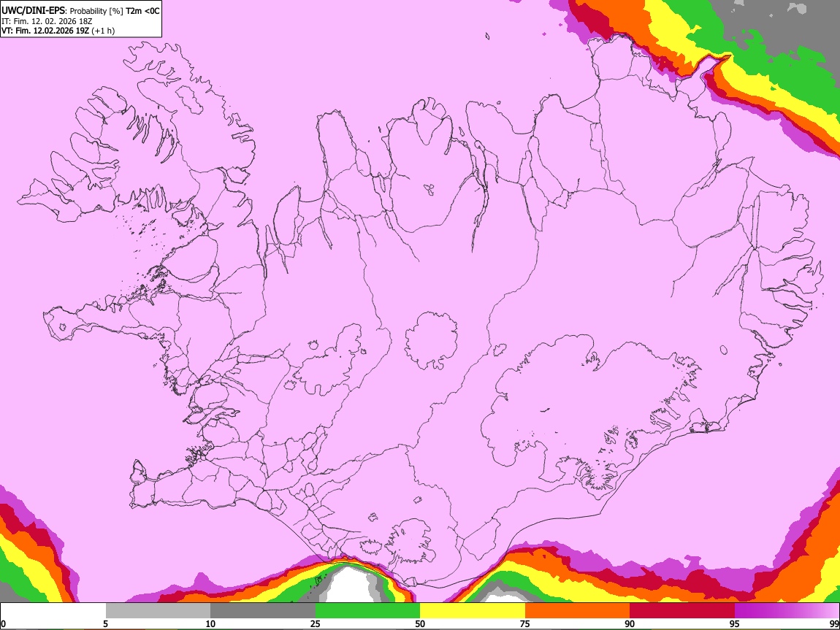The width and height of the screenshot is (840, 630).
Task: Click the '0' legend value
Action: pyautogui.click(x=3, y=624)
